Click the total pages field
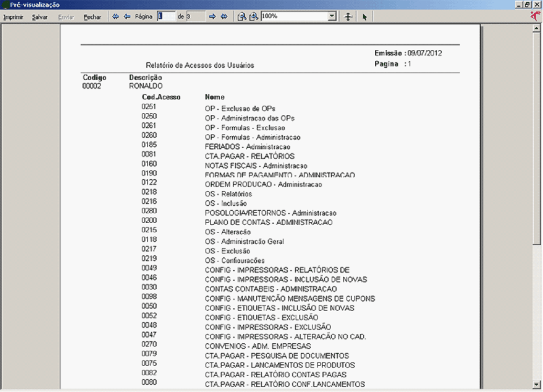 pos(195,16)
